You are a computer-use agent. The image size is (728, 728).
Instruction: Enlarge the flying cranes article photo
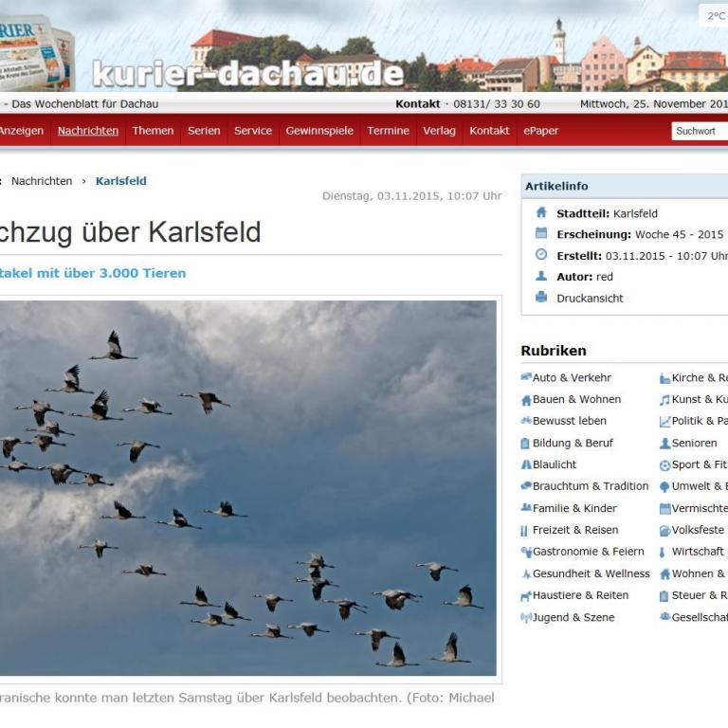(x=246, y=488)
